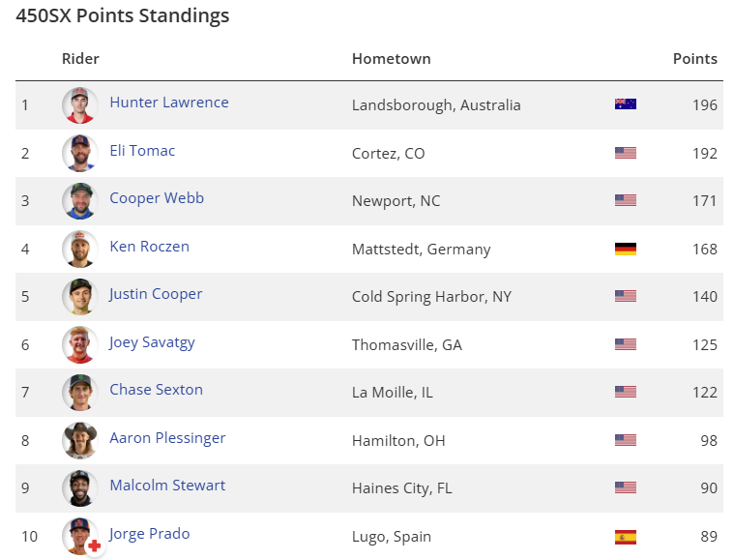This screenshot has width=734, height=560.
Task: Click the Australian flag icon
Action: click(x=625, y=104)
